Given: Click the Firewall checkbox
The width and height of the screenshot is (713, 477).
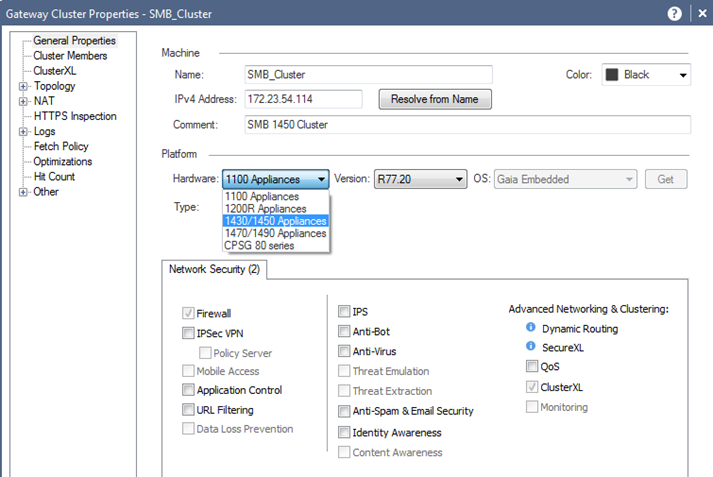Looking at the screenshot, I should coord(188,313).
